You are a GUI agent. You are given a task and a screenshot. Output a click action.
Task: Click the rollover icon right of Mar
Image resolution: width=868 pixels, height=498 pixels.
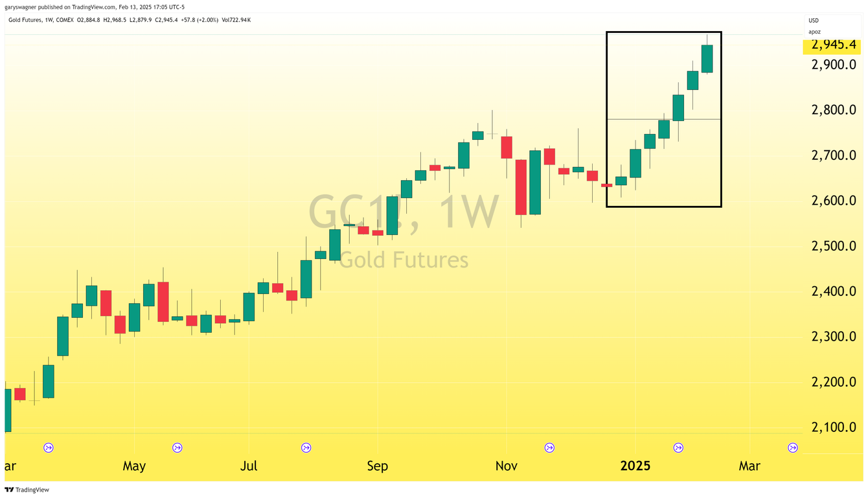[x=793, y=447]
